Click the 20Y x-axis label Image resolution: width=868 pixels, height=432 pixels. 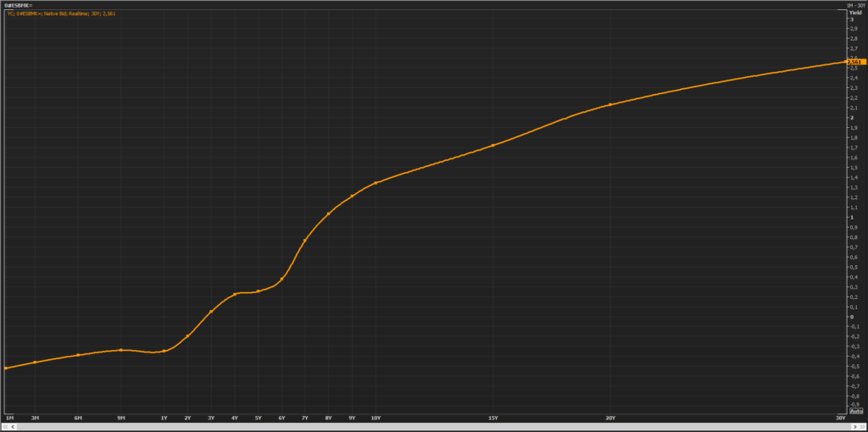(x=610, y=418)
